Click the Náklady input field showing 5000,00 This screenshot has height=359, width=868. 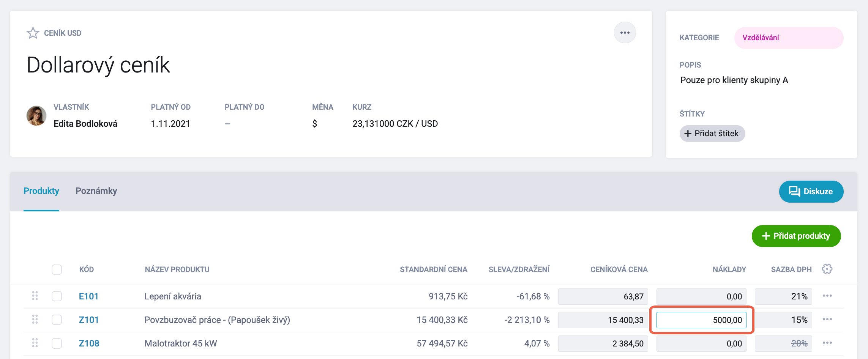tap(701, 320)
